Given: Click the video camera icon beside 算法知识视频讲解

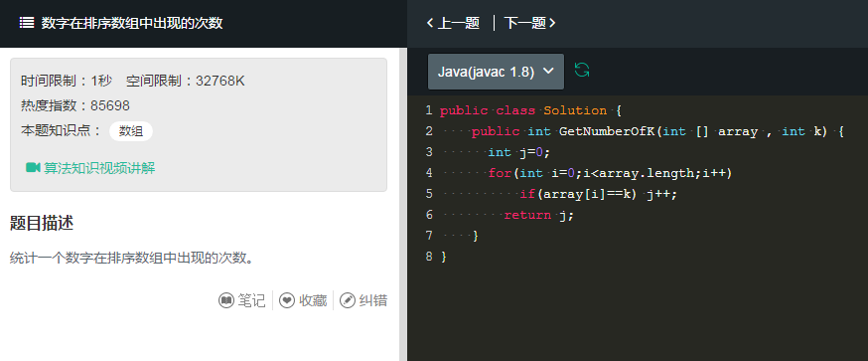Looking at the screenshot, I should pyautogui.click(x=33, y=167).
